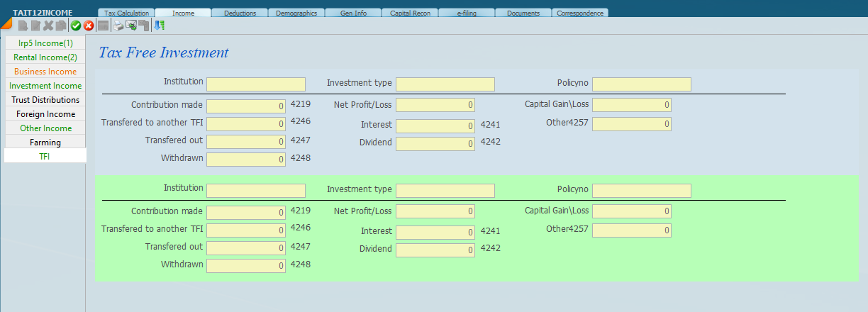Click the email envelope icon in the toolbar
868x312 pixels.
(131, 26)
